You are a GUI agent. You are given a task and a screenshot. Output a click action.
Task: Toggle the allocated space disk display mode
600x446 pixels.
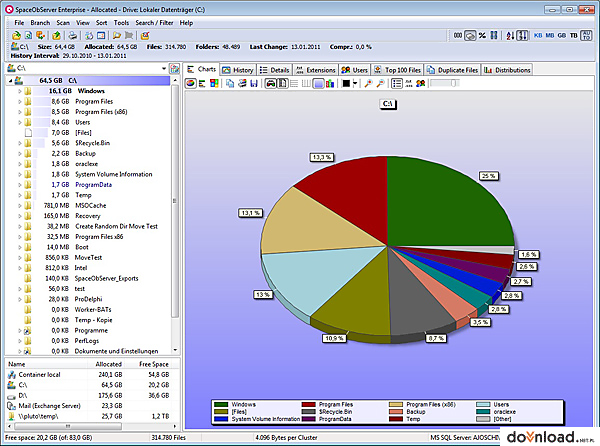[x=470, y=36]
